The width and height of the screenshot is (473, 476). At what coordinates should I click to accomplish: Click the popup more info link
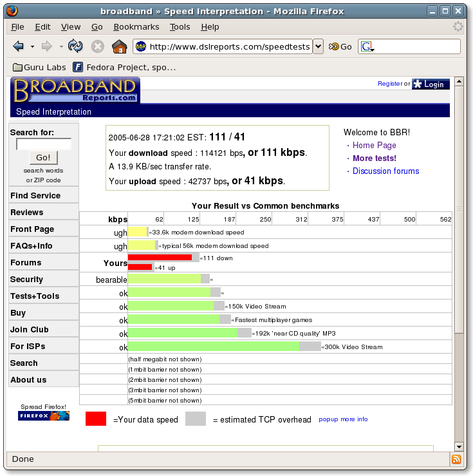[343, 419]
